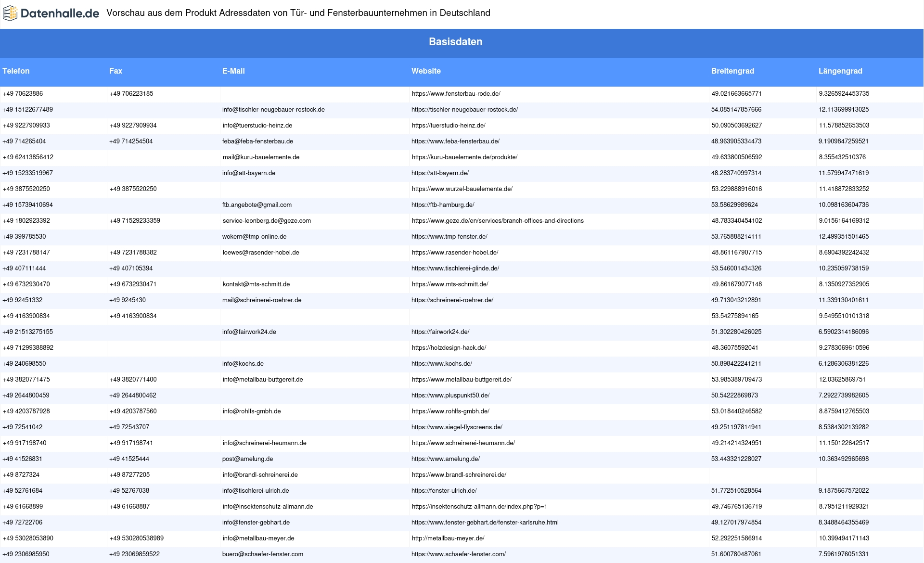
Task: Open website https://www.feba-fensterbau.de/
Action: [x=455, y=141]
